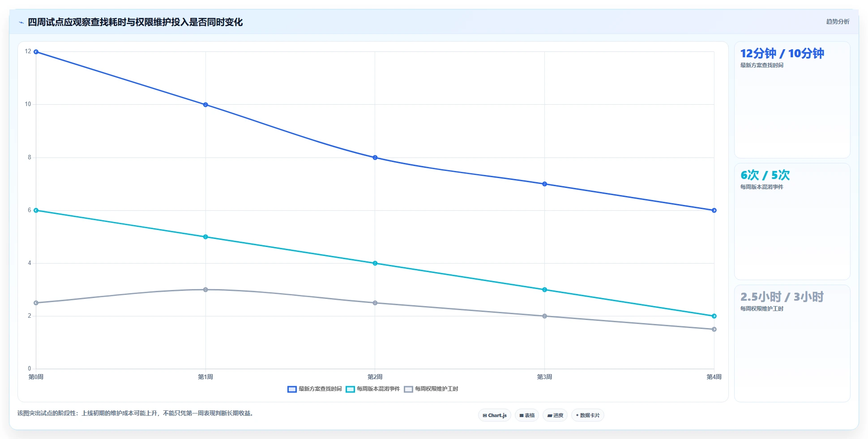868x439 pixels.
Task: Click the x-axis label 第4周
Action: click(x=714, y=377)
